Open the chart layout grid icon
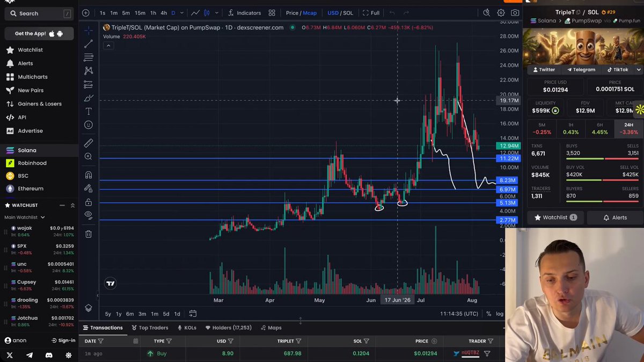 (x=272, y=13)
